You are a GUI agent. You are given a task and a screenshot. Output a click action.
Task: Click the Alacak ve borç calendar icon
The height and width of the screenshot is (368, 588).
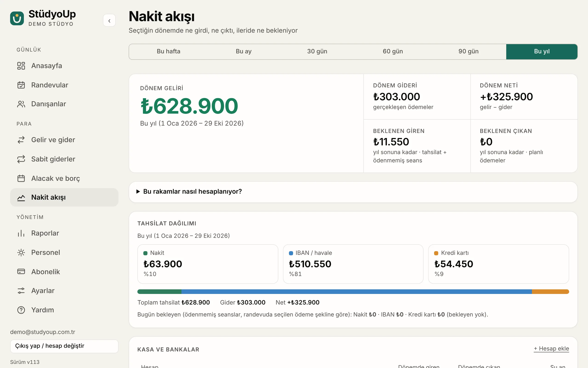click(21, 178)
